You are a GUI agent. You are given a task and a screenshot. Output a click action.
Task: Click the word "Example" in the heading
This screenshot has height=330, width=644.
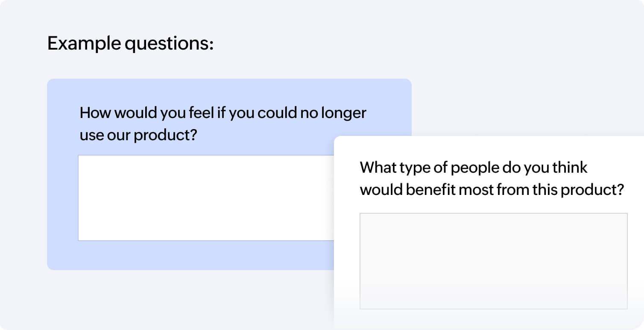pos(84,43)
